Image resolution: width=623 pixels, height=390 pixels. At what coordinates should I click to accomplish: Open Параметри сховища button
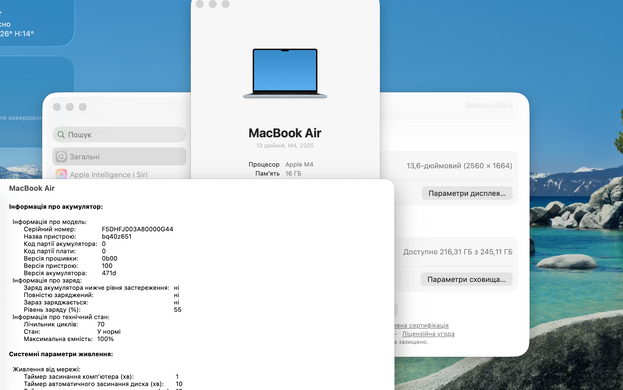coord(466,279)
